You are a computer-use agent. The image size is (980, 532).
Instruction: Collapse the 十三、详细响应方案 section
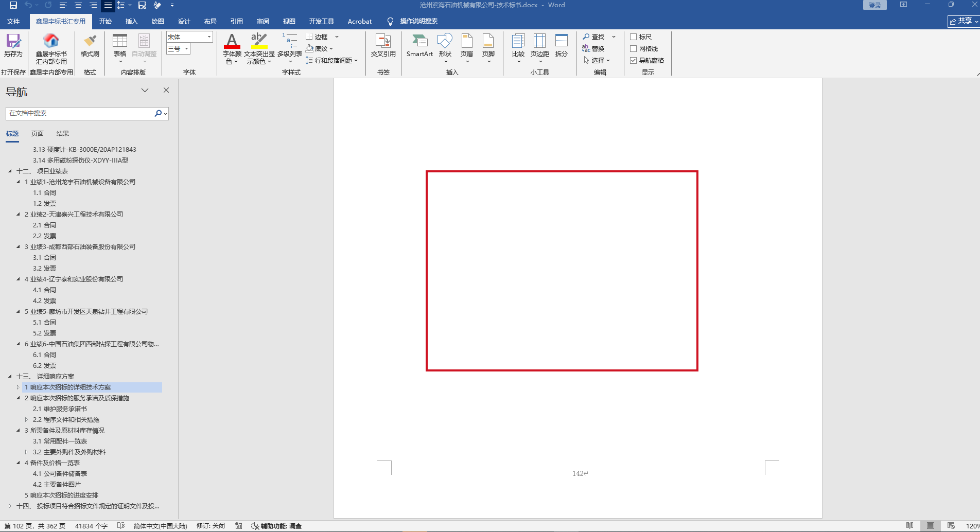pos(10,376)
